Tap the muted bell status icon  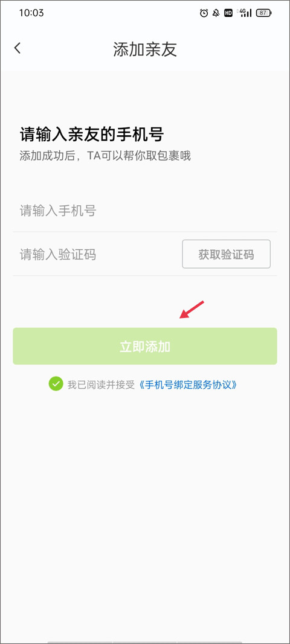216,13
